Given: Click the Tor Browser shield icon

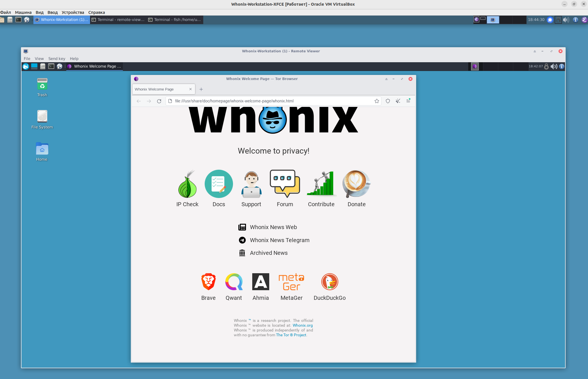Looking at the screenshot, I should [388, 101].
